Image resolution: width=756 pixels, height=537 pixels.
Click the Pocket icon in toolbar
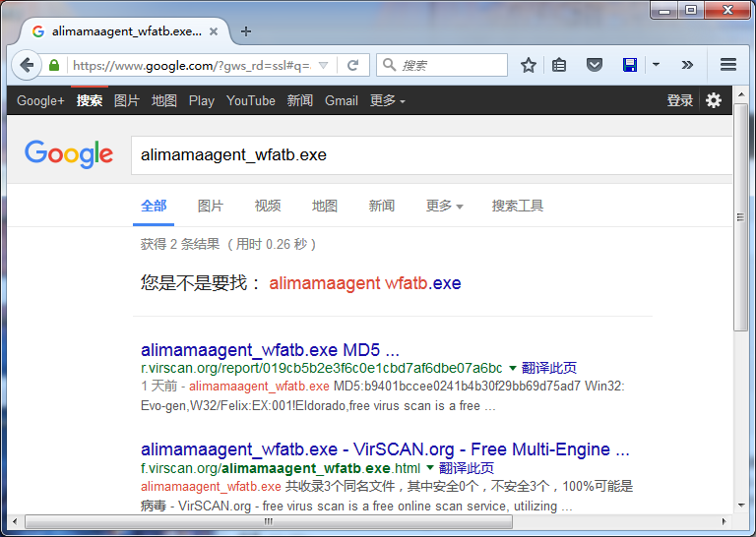595,66
